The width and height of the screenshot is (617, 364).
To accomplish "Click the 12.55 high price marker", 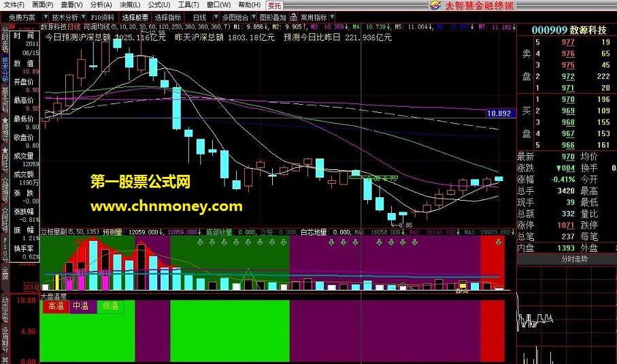I will click(154, 33).
